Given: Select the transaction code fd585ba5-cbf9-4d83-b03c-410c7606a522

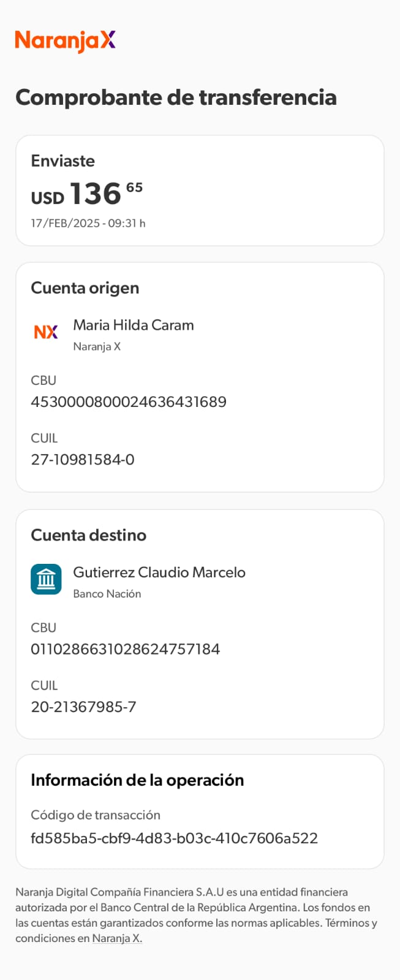Looking at the screenshot, I should click(x=174, y=838).
